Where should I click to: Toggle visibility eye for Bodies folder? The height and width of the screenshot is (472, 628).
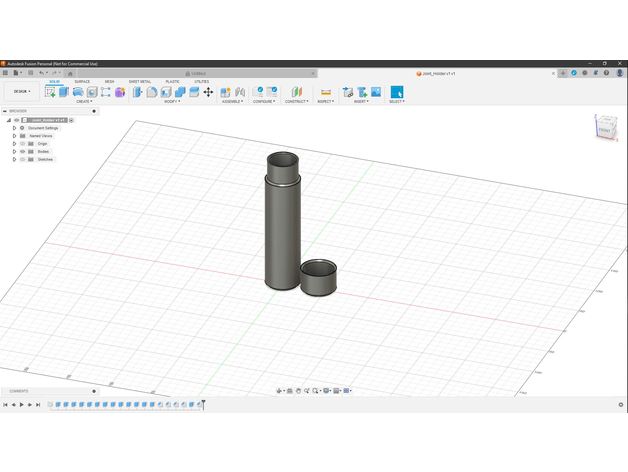tap(22, 151)
